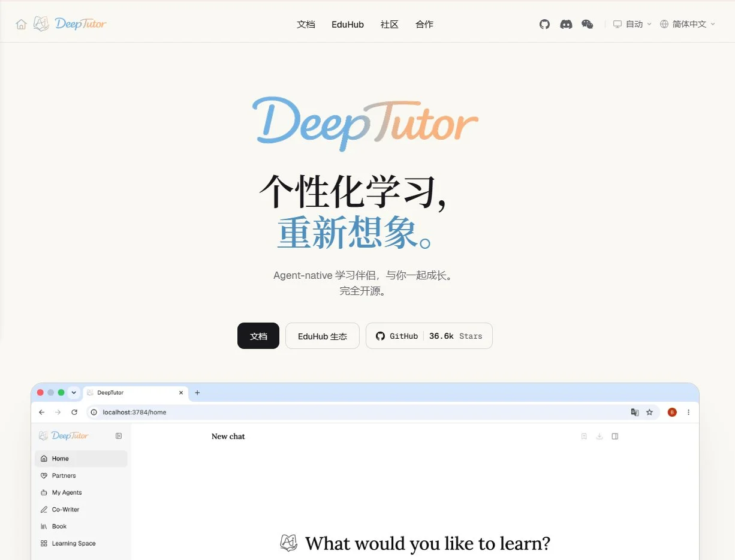Open the Discord icon link in the header
This screenshot has height=560, width=735.
pyautogui.click(x=566, y=24)
